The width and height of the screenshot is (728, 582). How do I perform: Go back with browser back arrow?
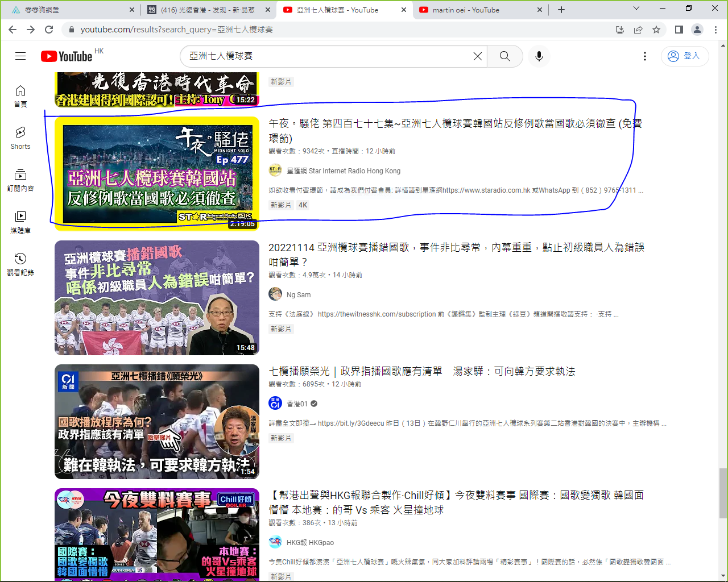pyautogui.click(x=13, y=30)
